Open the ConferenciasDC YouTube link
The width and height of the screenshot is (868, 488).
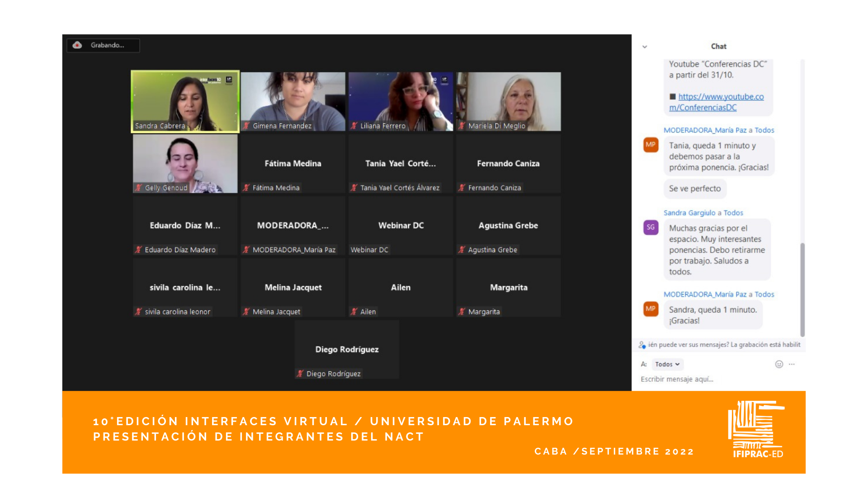(721, 97)
